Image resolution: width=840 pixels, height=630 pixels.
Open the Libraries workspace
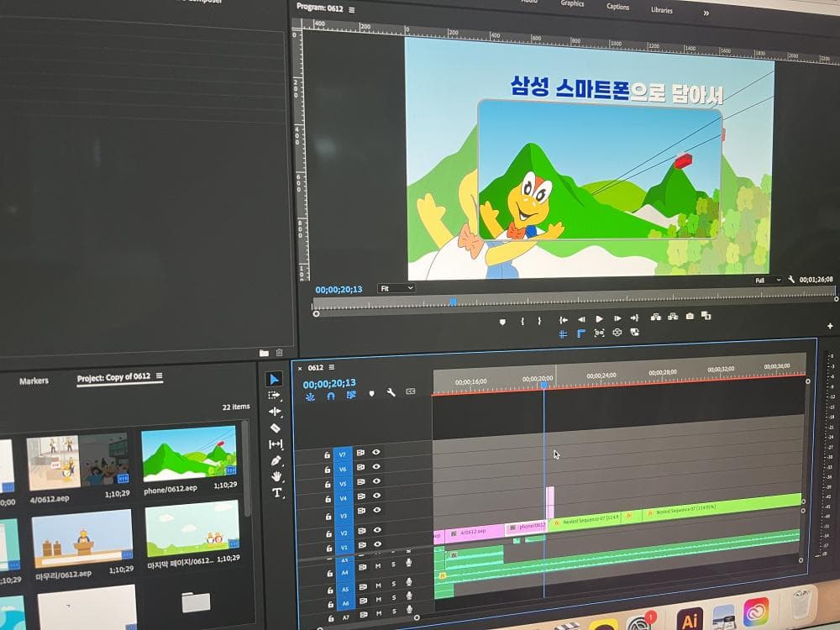point(662,9)
